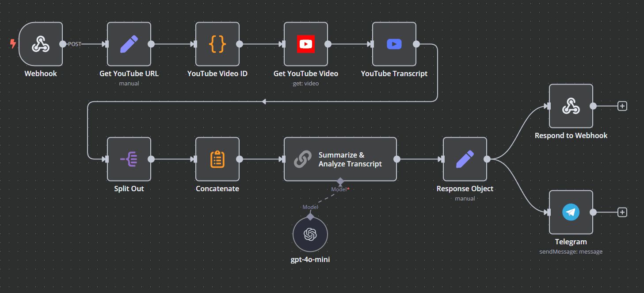Click the red lightning trigger icon beside Webhook
The height and width of the screenshot is (293, 644).
point(13,43)
